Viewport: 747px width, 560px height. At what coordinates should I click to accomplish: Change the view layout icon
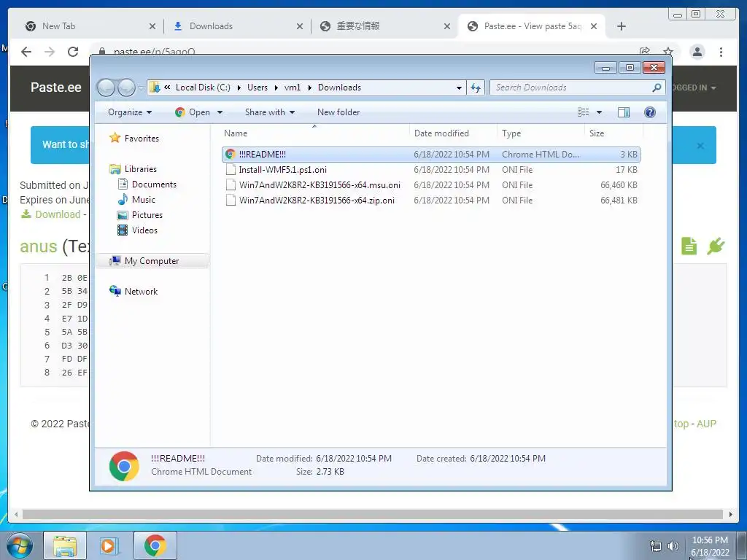coord(583,112)
